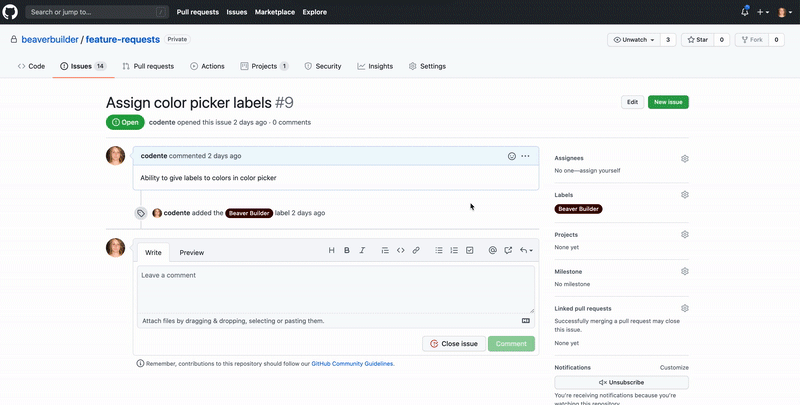Screen dimensions: 800x405
Task: Add a task list checkbox item
Action: pyautogui.click(x=469, y=250)
